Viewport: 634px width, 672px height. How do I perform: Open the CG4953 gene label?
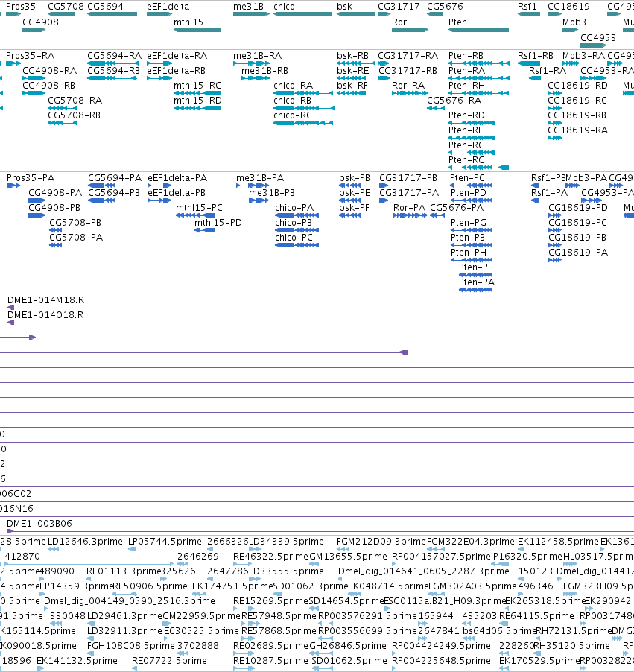coord(598,38)
